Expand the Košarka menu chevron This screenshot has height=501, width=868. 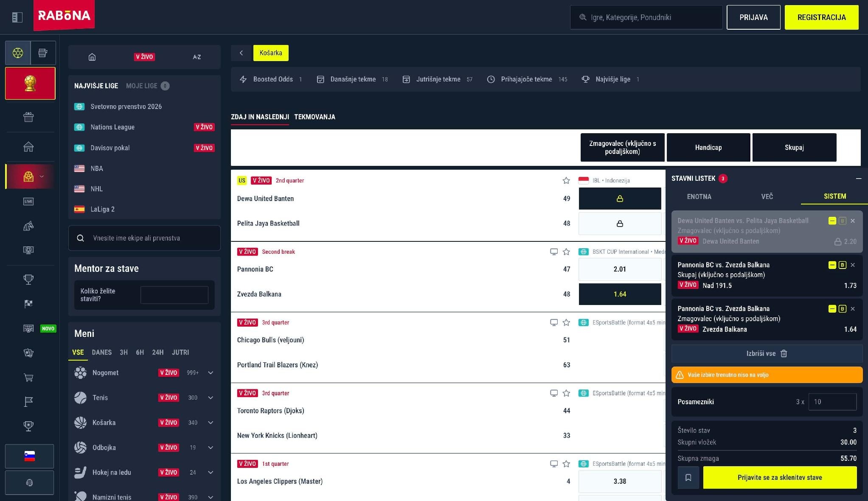coord(211,423)
